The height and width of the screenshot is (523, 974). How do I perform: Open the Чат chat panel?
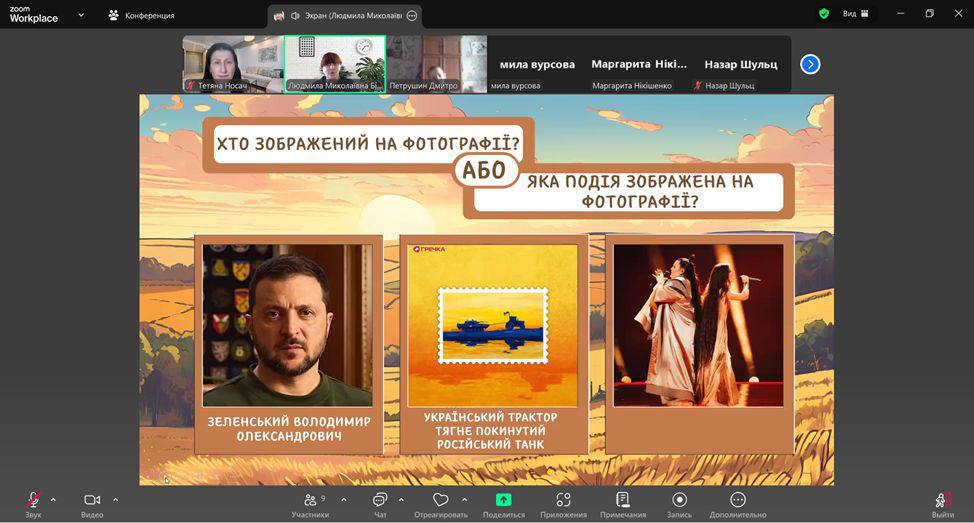(x=380, y=500)
